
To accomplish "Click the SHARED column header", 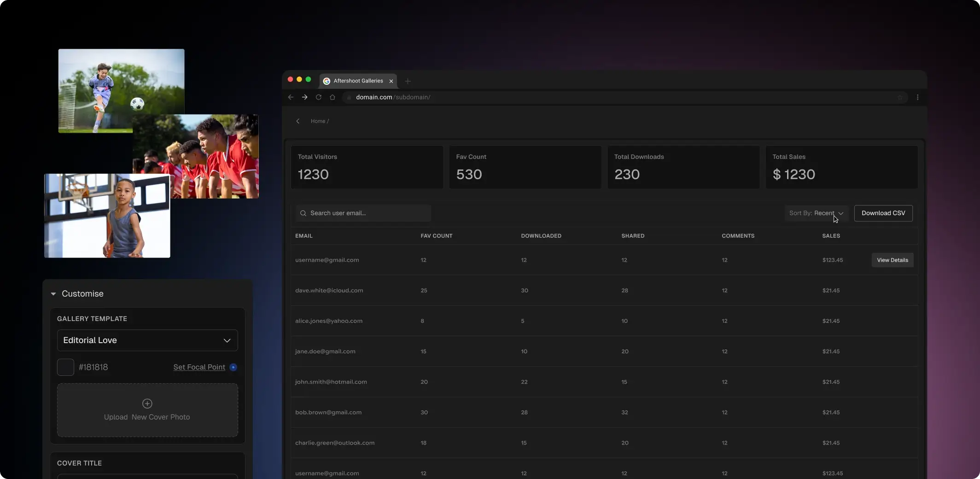I will [x=633, y=236].
